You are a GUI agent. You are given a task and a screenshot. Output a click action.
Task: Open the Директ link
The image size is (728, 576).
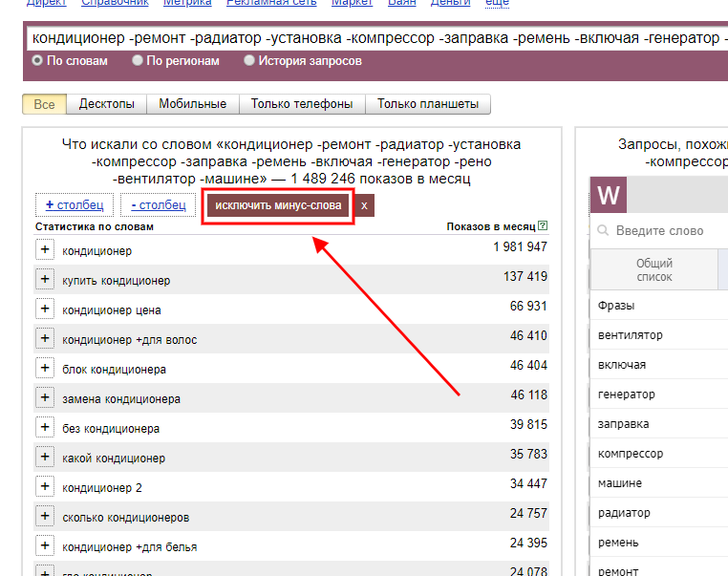point(47,2)
